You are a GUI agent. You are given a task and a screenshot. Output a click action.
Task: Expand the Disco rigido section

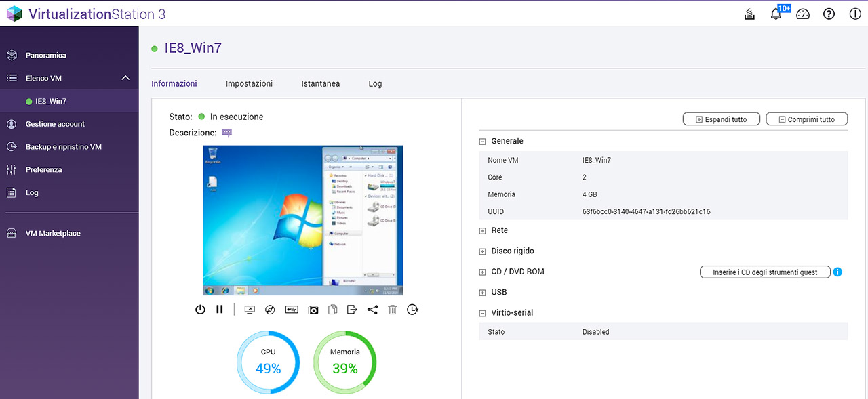[483, 251]
